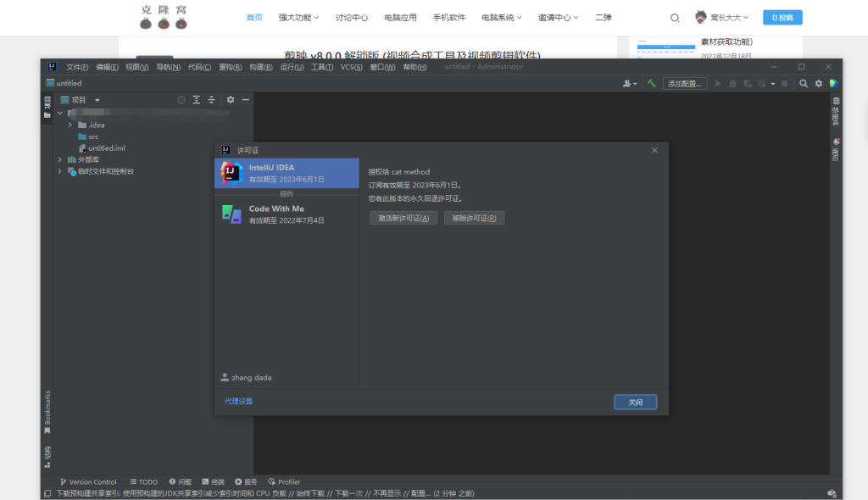
Task: Open the 工具(T) menu
Action: coord(321,67)
